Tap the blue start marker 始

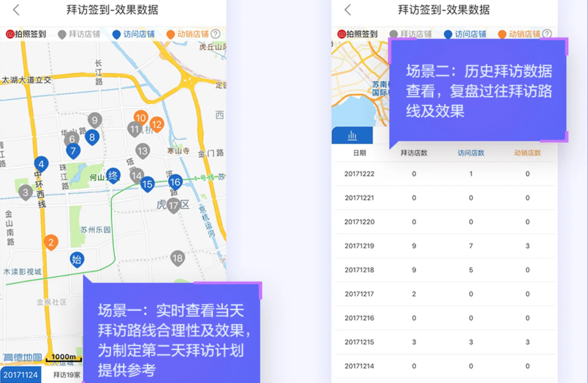77,259
